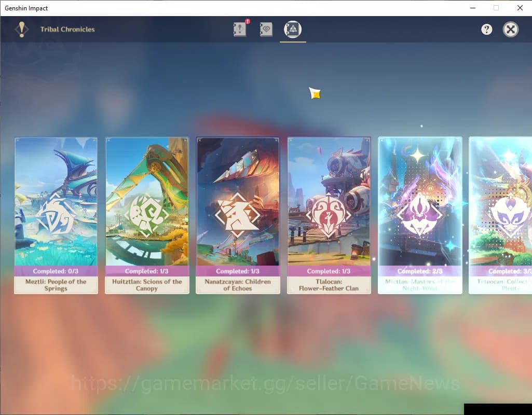Switch to the middle story book tab

click(x=266, y=29)
